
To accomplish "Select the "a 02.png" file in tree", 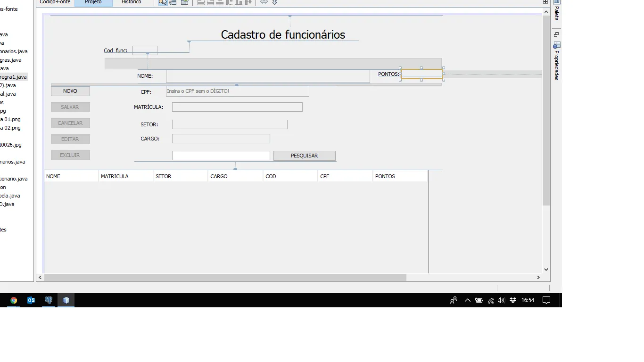I will click(x=10, y=128).
